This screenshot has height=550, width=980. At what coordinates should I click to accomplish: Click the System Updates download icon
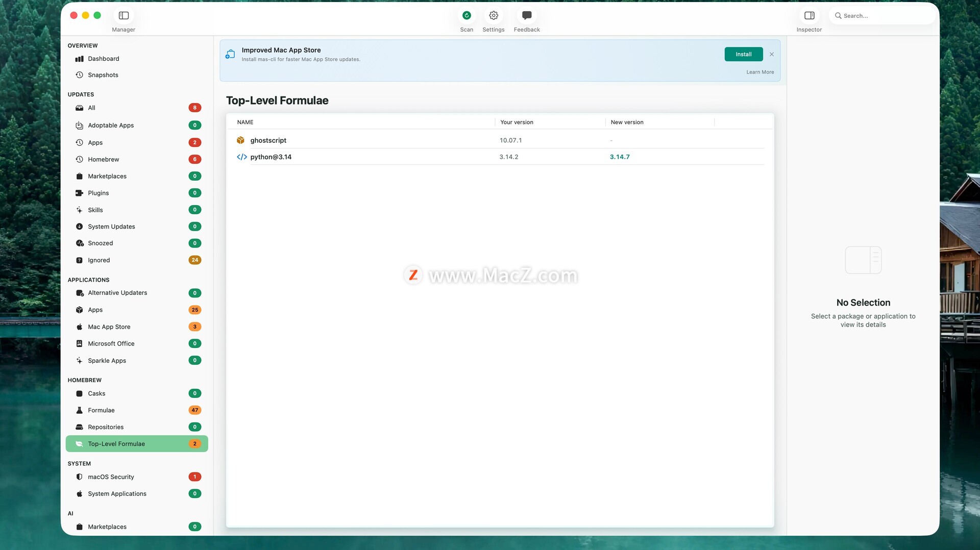pyautogui.click(x=79, y=227)
